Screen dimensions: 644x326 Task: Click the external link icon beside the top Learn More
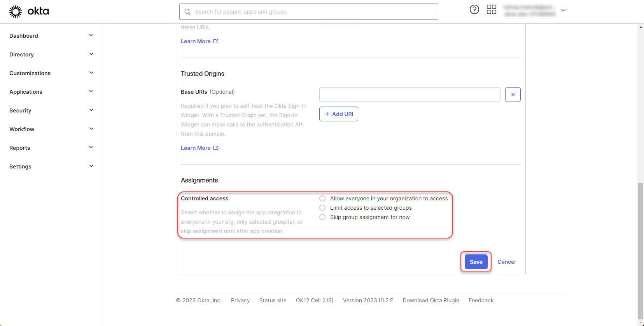216,41
